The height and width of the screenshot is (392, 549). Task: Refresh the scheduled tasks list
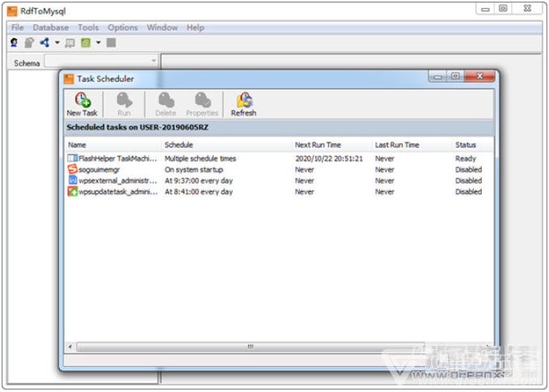point(243,104)
